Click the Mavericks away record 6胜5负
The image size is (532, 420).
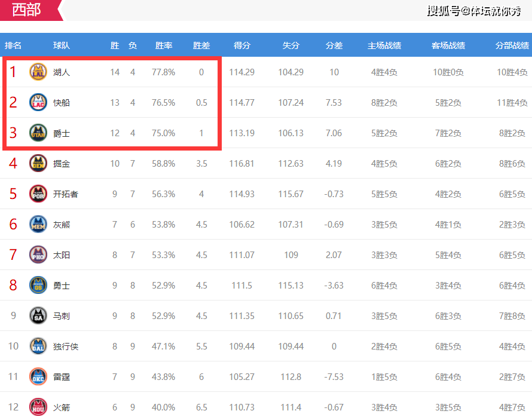[x=448, y=347]
